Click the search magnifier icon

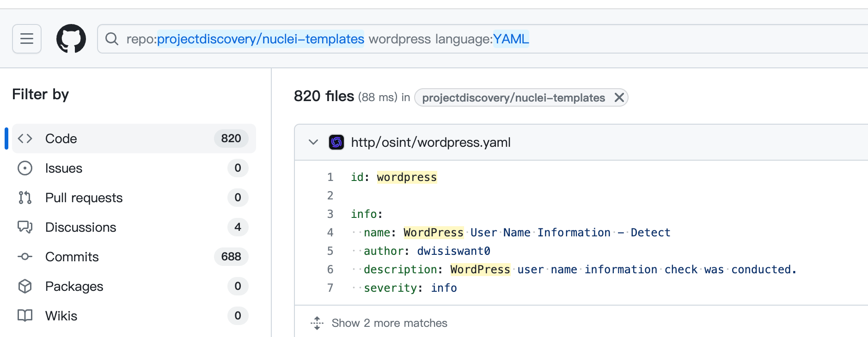click(112, 39)
